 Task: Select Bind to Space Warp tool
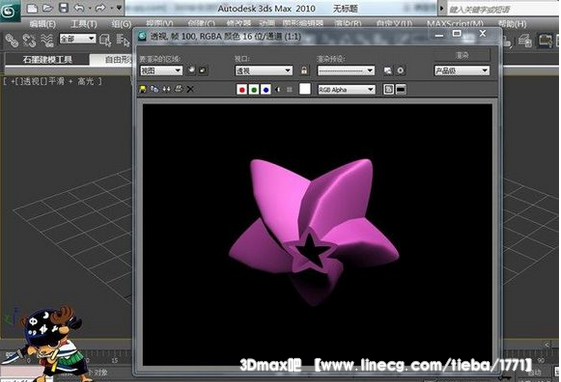47,40
